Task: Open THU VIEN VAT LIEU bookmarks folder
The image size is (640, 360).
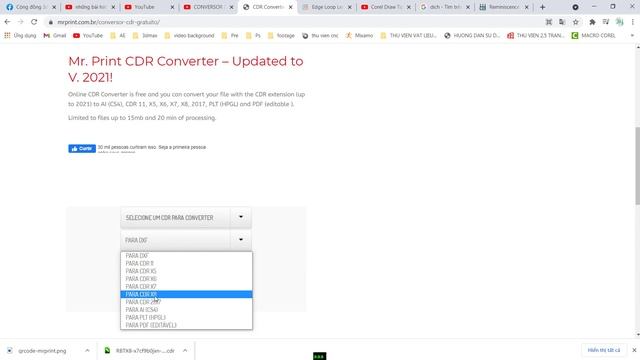Action: [x=409, y=36]
